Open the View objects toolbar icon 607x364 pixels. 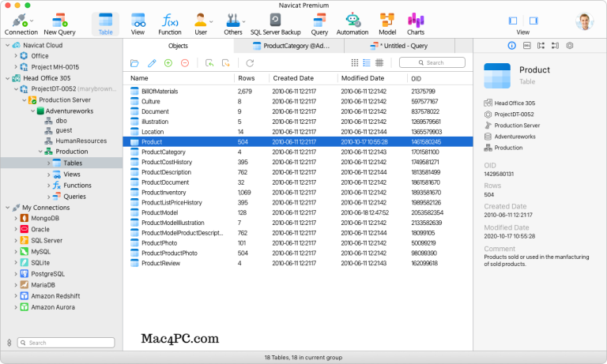[138, 24]
